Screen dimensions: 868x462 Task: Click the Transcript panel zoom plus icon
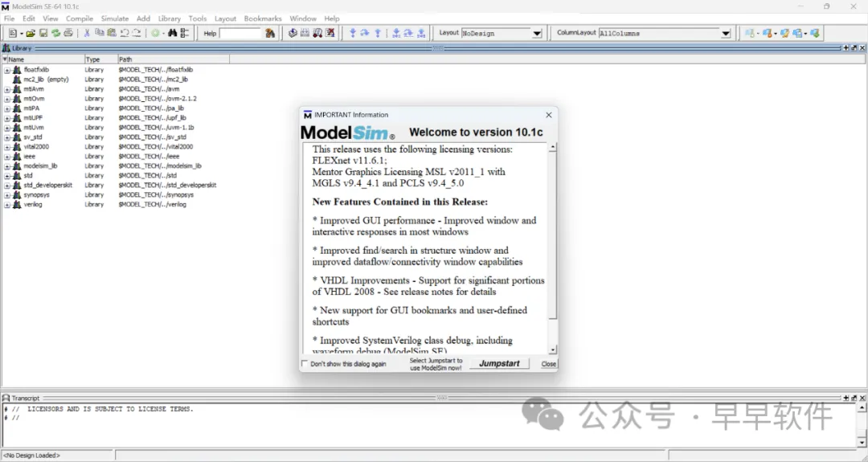tap(845, 398)
